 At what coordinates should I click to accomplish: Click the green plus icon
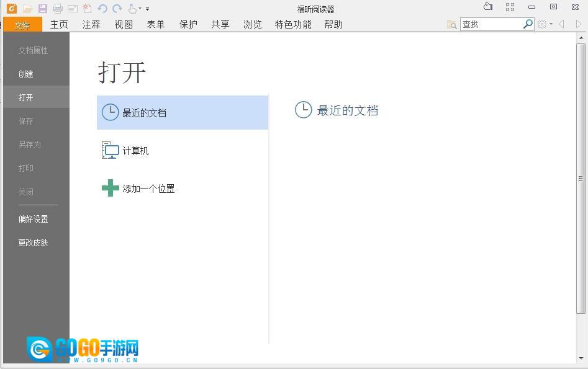coord(111,188)
